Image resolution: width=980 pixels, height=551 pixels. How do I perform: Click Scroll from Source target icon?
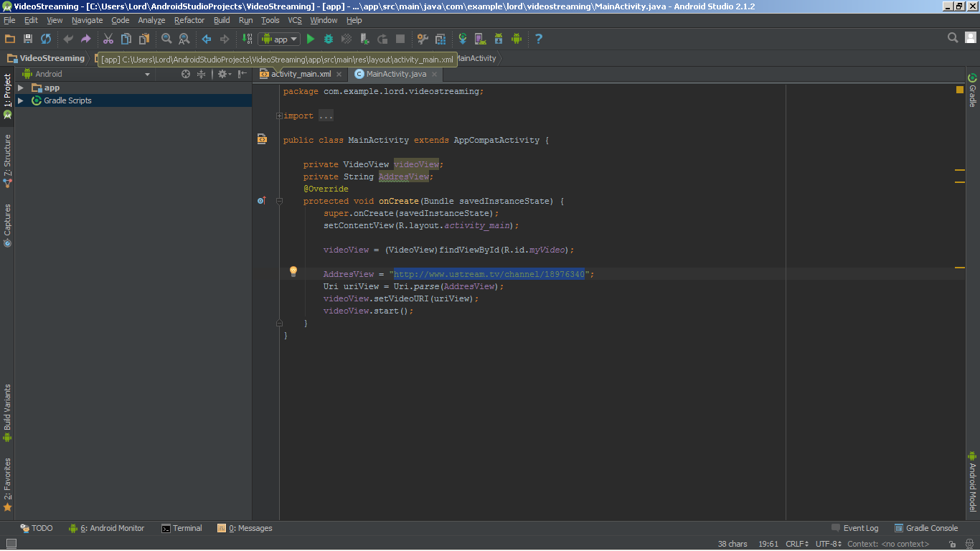(186, 74)
